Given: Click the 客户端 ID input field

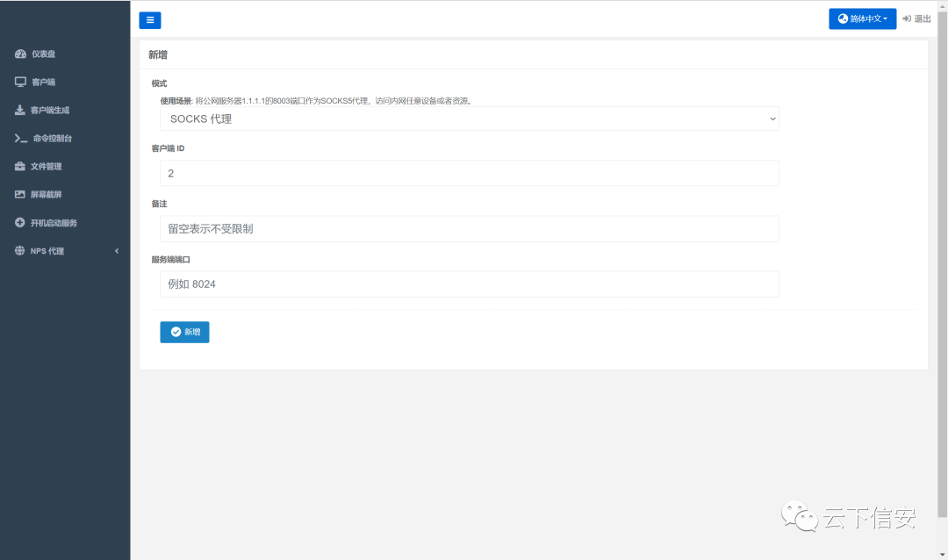Looking at the screenshot, I should 469,173.
